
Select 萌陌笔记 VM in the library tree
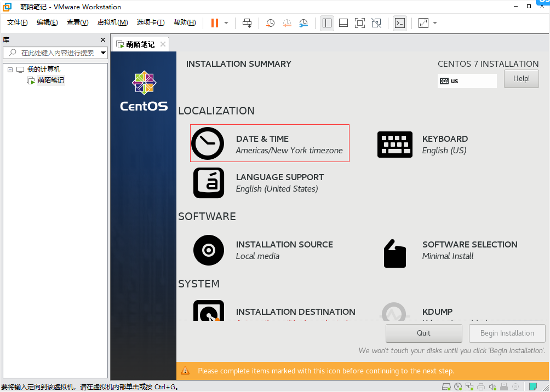[x=51, y=80]
